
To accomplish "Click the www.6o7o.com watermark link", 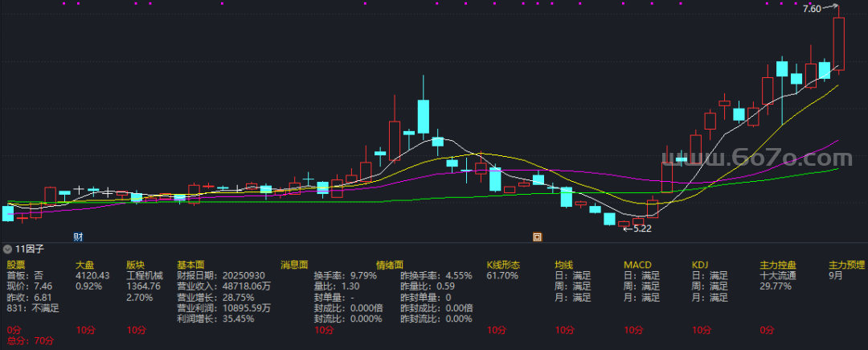I will click(755, 154).
